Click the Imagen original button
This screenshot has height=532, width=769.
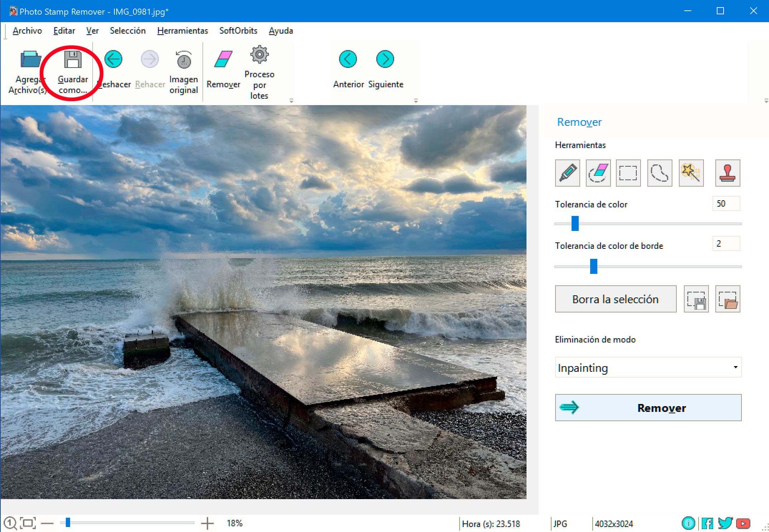coord(183,71)
